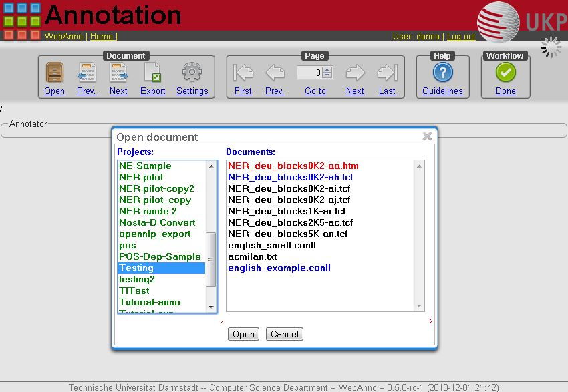Increase the page number stepper
The height and width of the screenshot is (392, 568).
pos(327,69)
